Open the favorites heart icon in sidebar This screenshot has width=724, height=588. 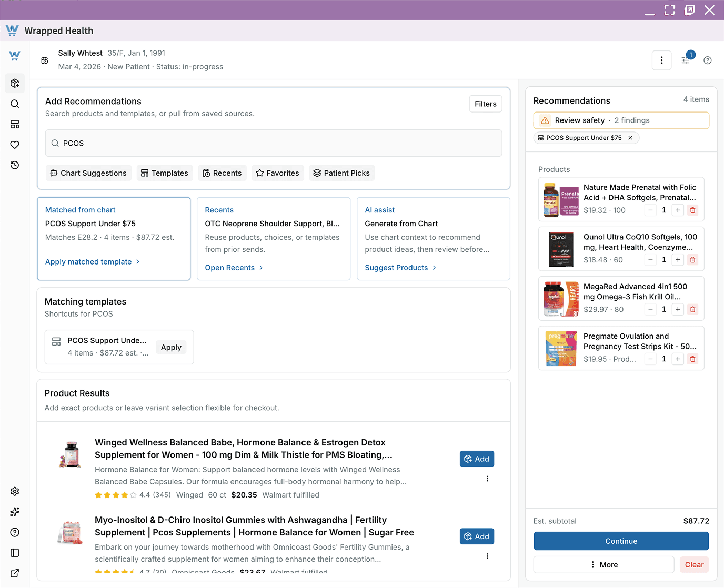tap(15, 145)
